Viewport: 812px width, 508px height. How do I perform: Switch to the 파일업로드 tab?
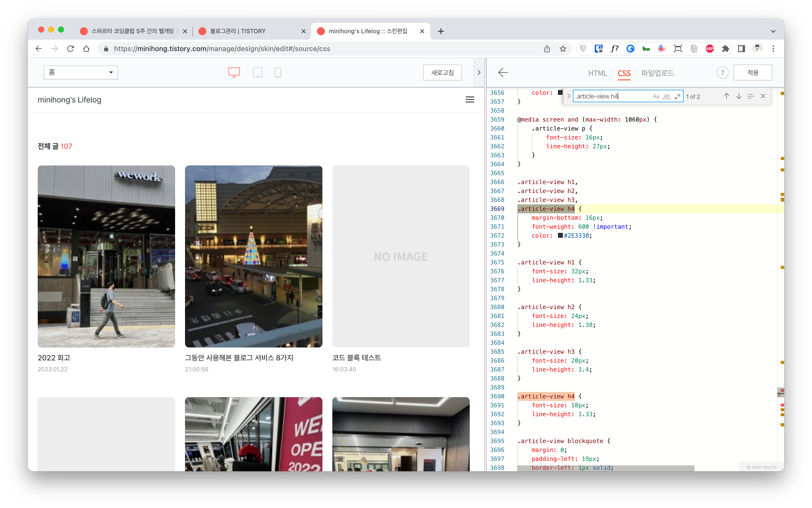[657, 73]
